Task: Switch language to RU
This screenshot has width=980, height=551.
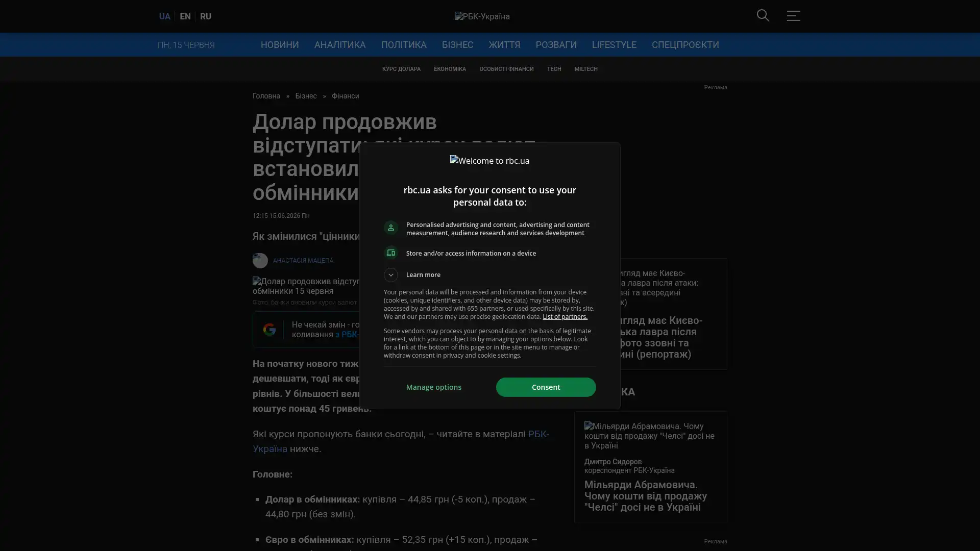Action: [206, 16]
